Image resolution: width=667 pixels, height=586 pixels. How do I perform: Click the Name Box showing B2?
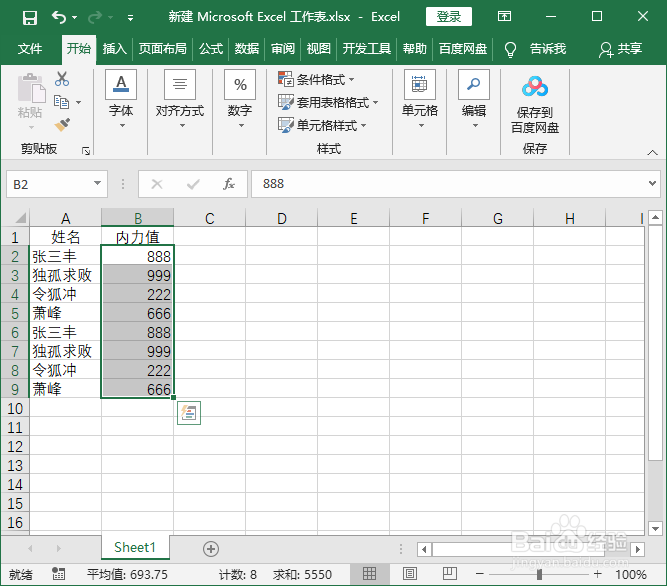[x=48, y=184]
